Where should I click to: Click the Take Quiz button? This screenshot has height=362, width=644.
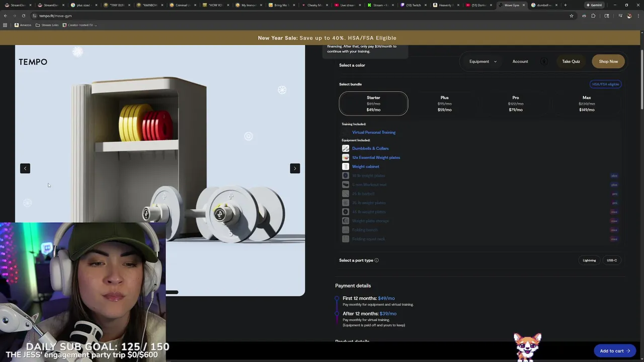click(571, 61)
